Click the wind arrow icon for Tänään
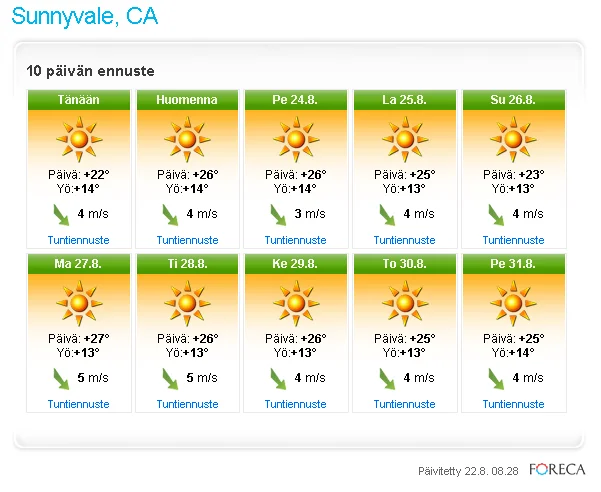601x492 pixels. (x=62, y=214)
